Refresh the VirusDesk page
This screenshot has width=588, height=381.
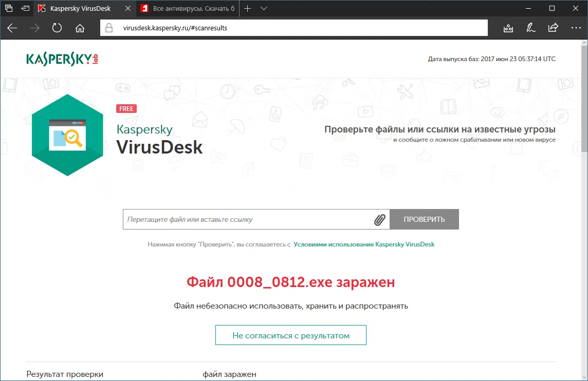[57, 28]
